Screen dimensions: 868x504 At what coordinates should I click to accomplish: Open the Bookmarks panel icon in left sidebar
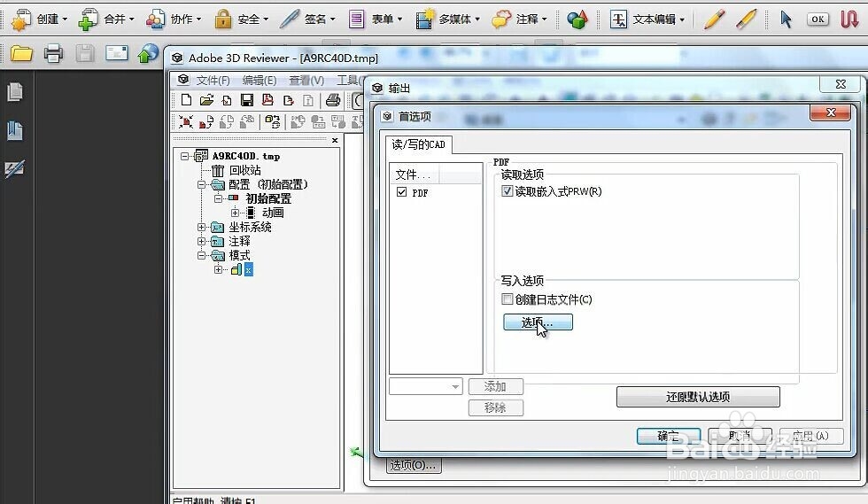click(x=15, y=131)
